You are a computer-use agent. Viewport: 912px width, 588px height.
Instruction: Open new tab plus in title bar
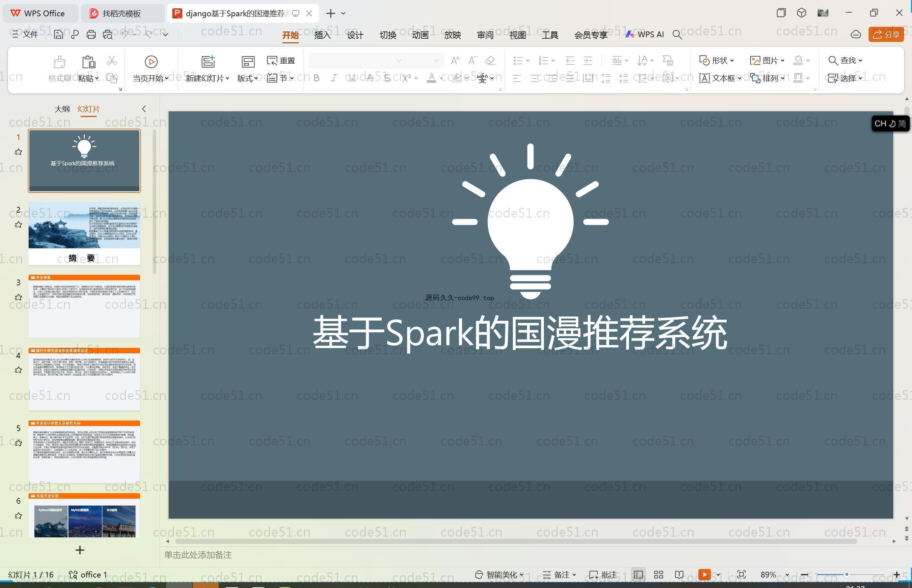click(331, 13)
